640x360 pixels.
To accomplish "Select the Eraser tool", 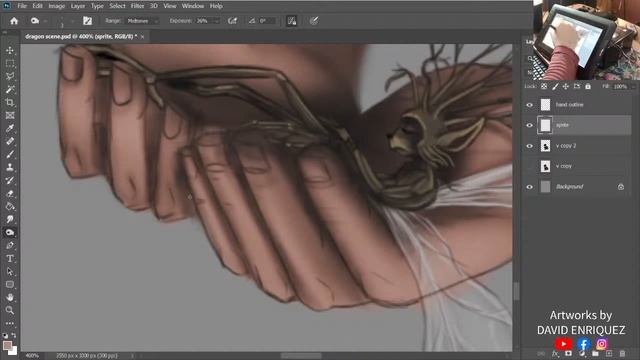I will coord(10,193).
